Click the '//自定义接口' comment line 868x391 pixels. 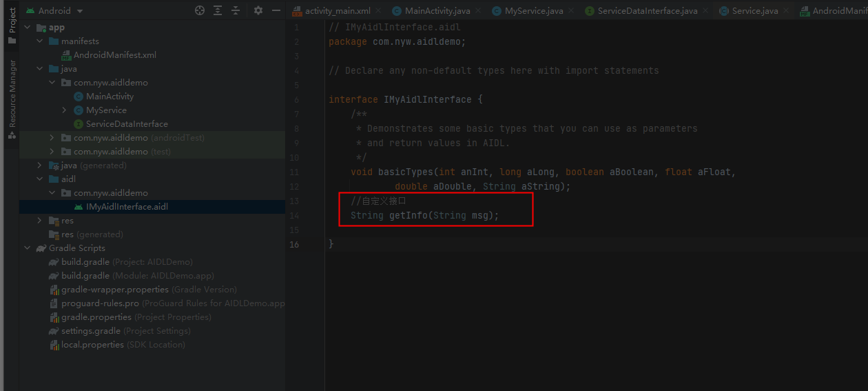pyautogui.click(x=379, y=201)
